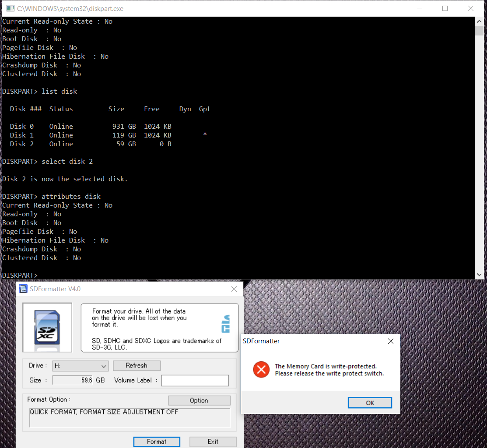Click the 'Disk 2' row in disk list
487x448 pixels.
coord(91,144)
